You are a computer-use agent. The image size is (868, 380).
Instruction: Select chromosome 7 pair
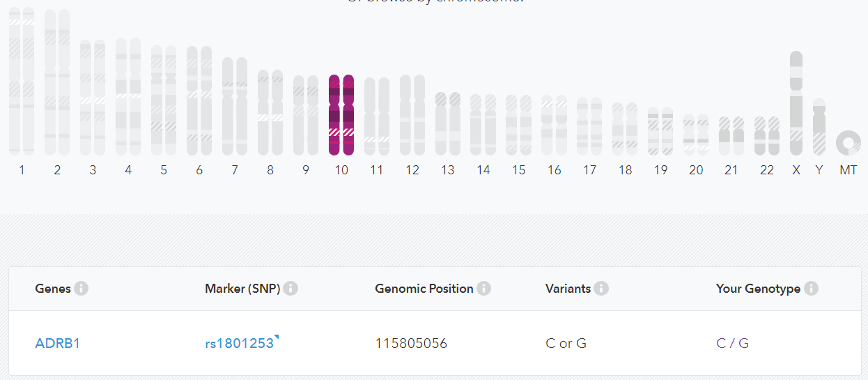[235, 106]
